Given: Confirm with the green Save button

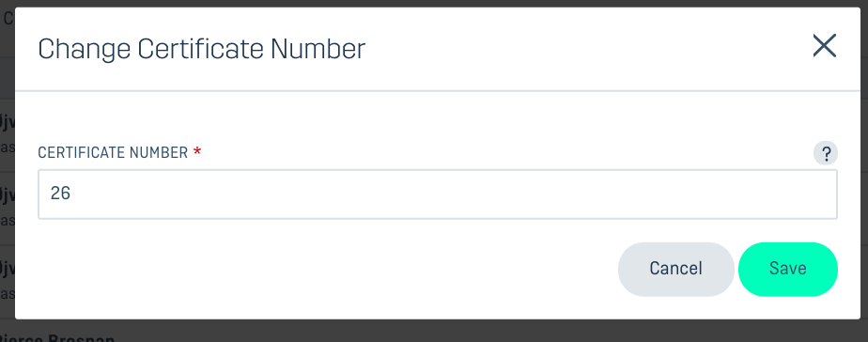Looking at the screenshot, I should 788,269.
